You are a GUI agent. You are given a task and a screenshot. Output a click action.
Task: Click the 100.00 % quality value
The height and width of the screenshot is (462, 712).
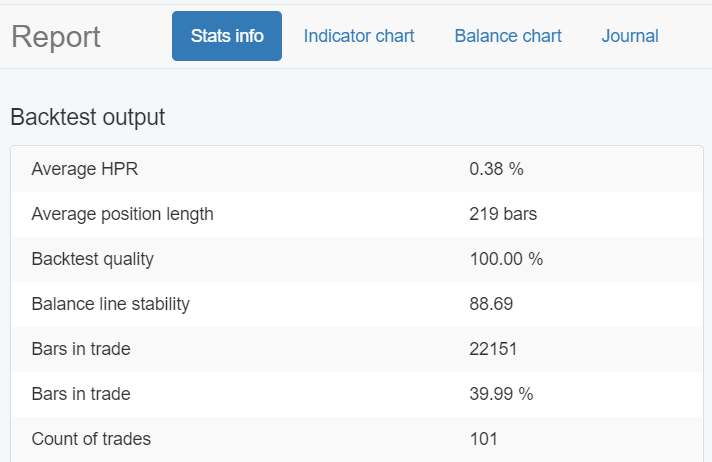click(x=506, y=259)
